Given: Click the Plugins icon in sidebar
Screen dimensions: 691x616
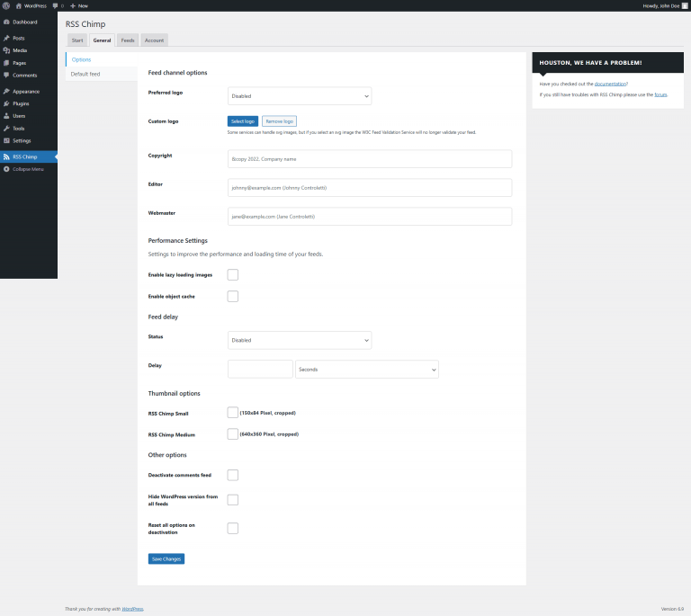Looking at the screenshot, I should pyautogui.click(x=6, y=103).
